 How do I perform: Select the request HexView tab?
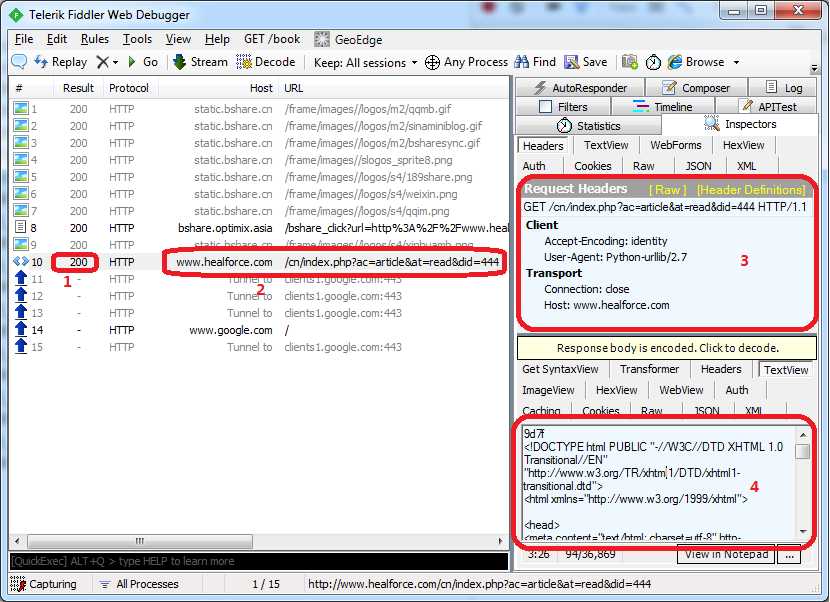tap(743, 145)
